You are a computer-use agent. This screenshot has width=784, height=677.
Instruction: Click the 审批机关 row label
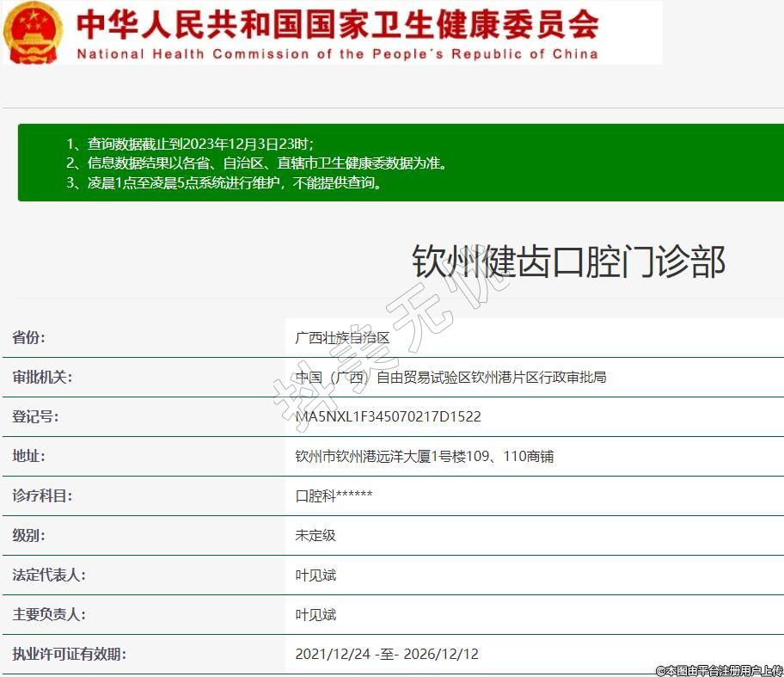click(42, 378)
